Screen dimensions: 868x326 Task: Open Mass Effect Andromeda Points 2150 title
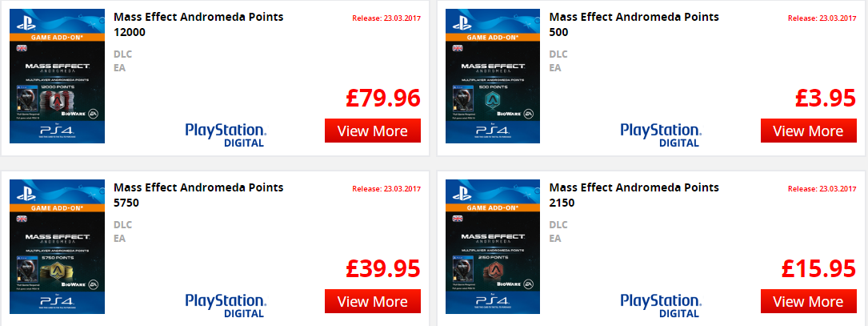pos(634,195)
